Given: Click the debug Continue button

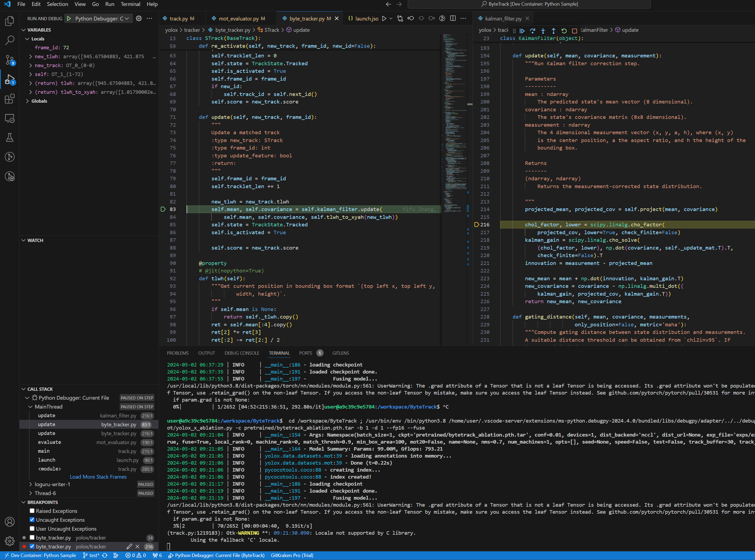Looking at the screenshot, I should pyautogui.click(x=522, y=30).
